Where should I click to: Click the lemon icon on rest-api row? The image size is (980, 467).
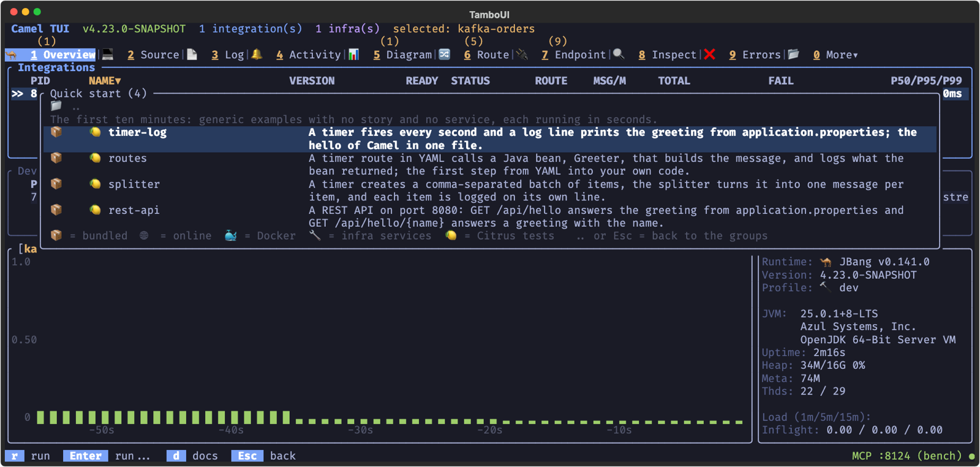[95, 210]
